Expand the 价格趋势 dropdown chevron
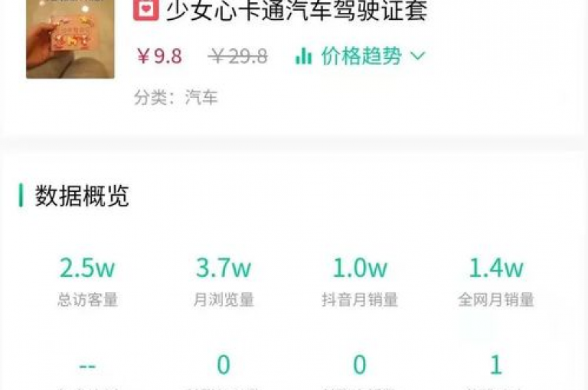 pyautogui.click(x=418, y=56)
